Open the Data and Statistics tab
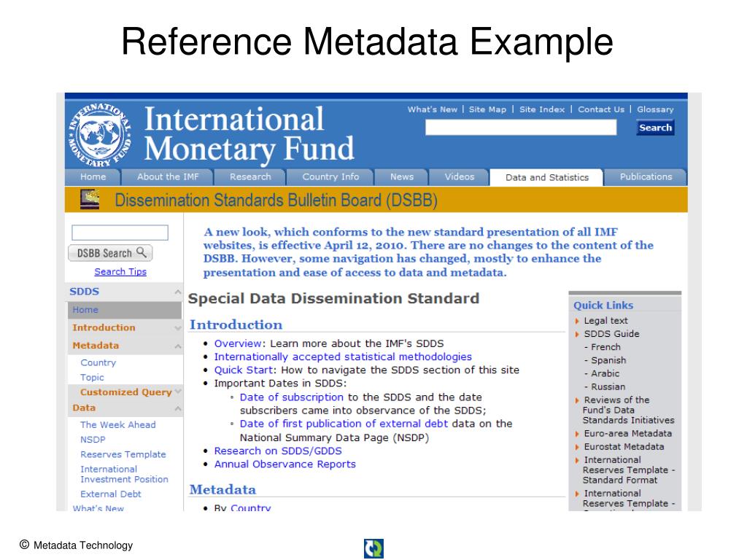 [546, 177]
